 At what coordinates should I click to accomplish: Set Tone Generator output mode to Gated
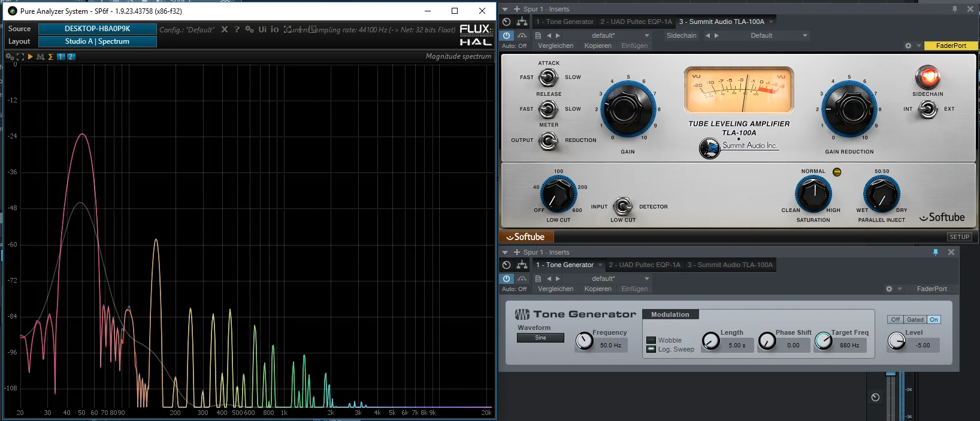pyautogui.click(x=915, y=320)
